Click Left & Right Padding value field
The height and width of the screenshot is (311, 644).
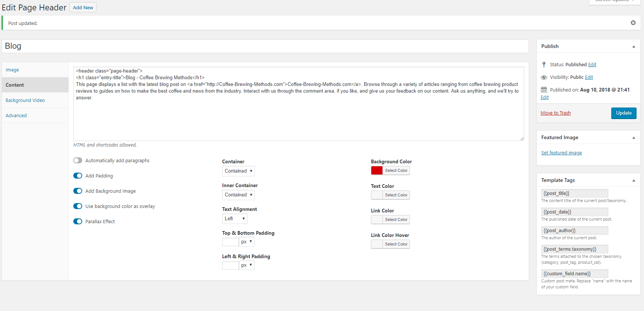coord(230,265)
